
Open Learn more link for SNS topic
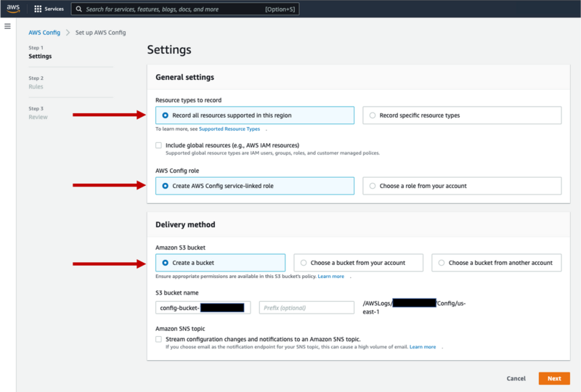click(423, 347)
